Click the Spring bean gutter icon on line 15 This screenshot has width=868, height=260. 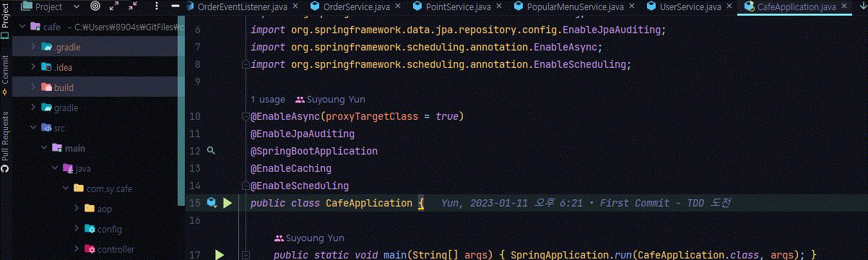click(212, 204)
